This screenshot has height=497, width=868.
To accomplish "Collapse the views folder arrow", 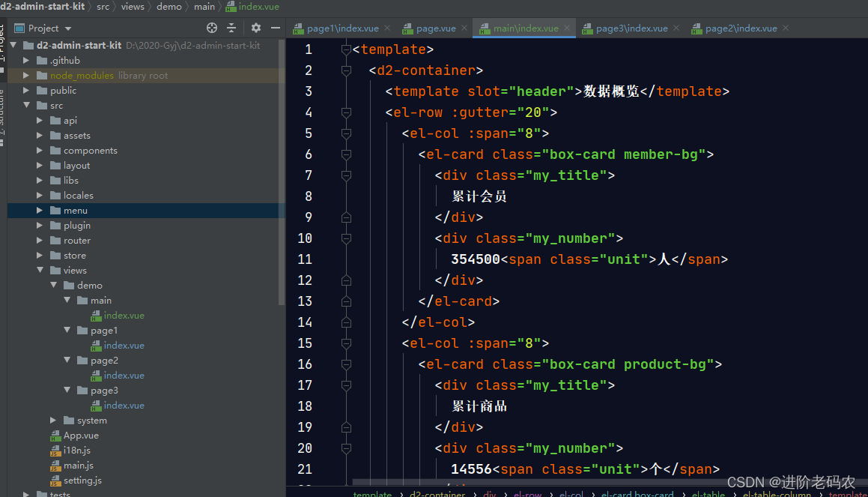I will (x=39, y=270).
